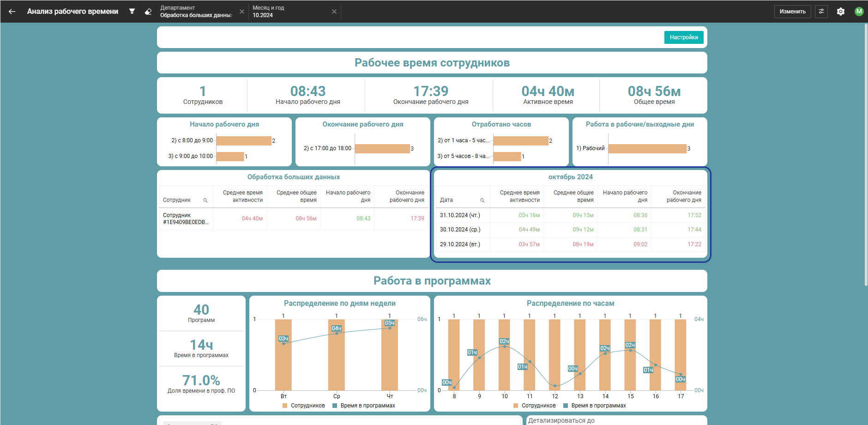Select employee row Сотрудник #1E9409BE0EDB

[x=294, y=219]
